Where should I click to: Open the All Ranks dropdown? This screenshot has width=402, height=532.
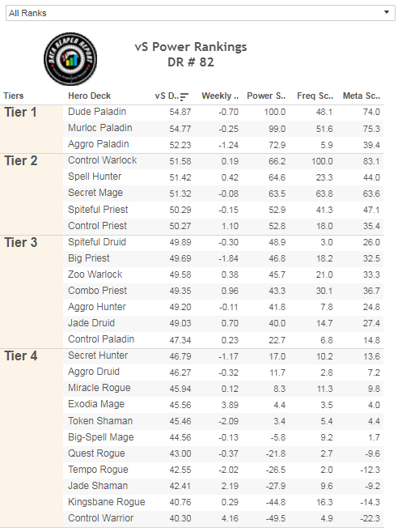[x=201, y=13]
